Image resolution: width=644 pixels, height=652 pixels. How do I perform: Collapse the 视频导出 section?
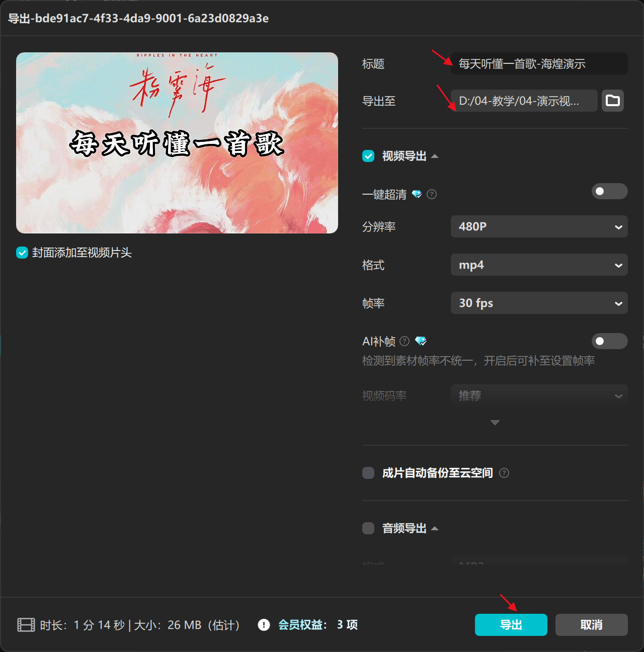click(435, 156)
